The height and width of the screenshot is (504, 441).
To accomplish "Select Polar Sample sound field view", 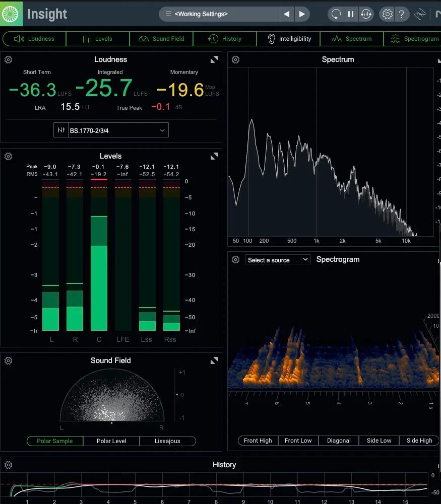I will point(54,441).
